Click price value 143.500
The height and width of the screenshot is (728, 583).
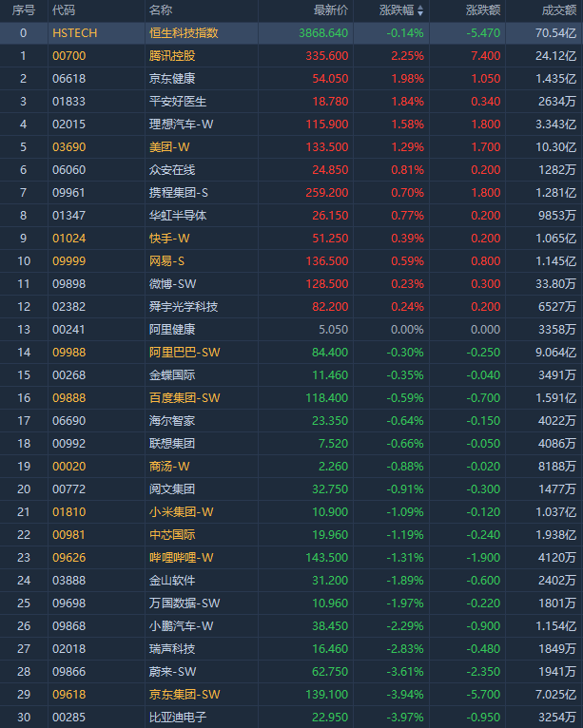coord(327,557)
